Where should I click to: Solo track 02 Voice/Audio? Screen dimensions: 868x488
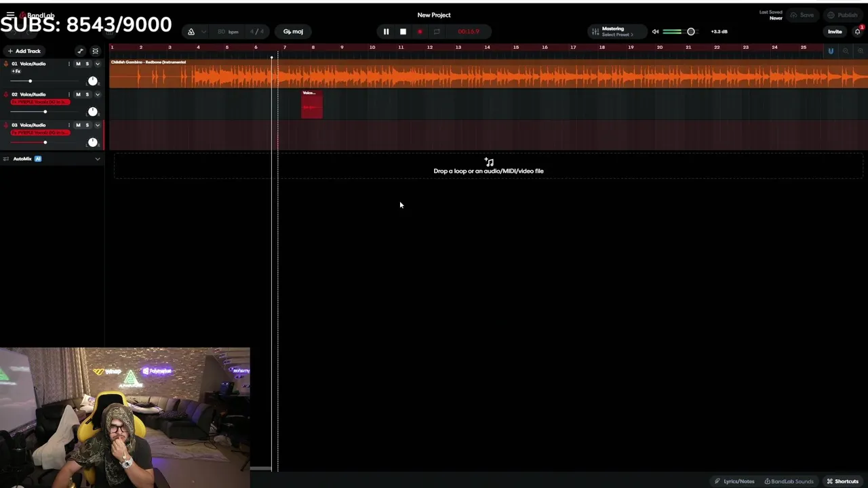click(87, 94)
